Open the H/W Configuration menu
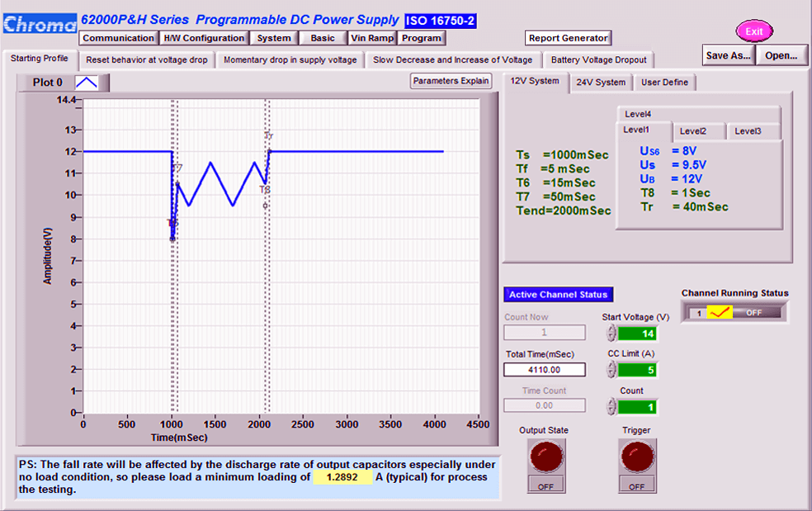Viewport: 812px width, 511px height. pos(204,38)
